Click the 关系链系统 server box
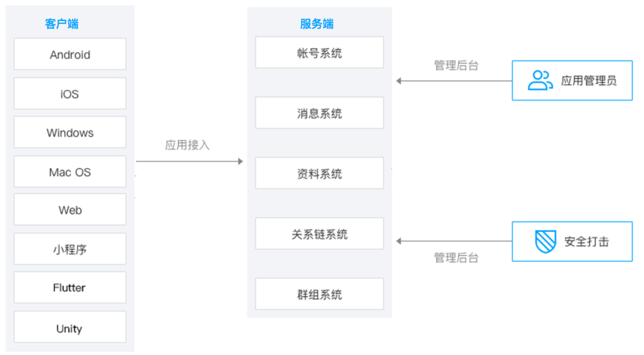The height and width of the screenshot is (355, 644). point(319,234)
